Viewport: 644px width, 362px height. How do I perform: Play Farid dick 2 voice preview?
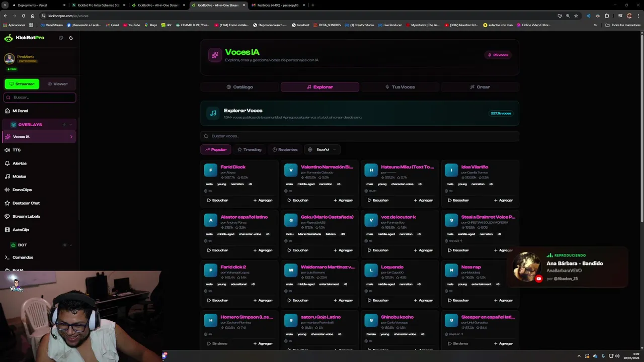217,300
